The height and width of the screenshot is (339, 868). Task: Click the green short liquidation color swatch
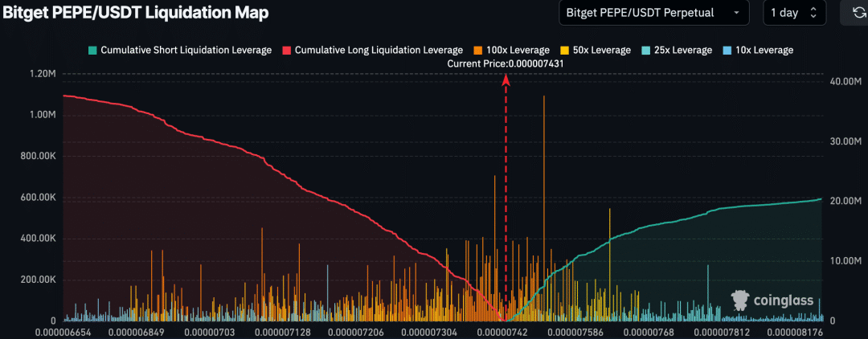(x=92, y=51)
